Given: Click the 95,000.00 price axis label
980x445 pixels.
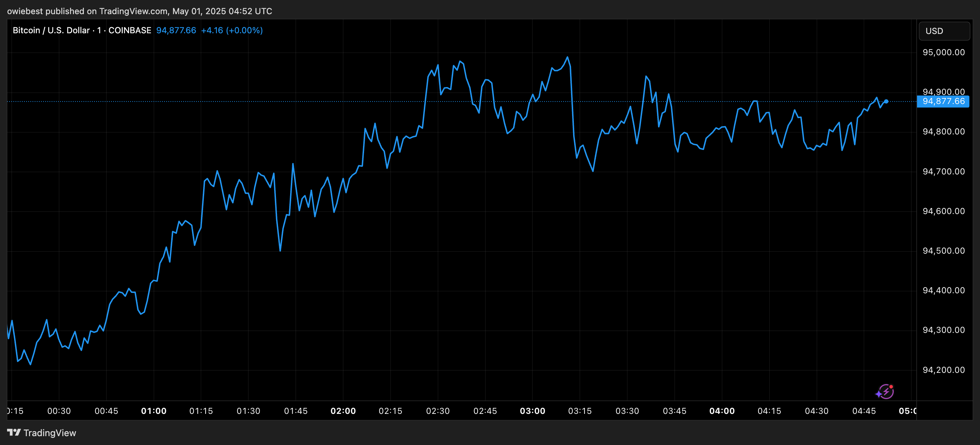Looking at the screenshot, I should point(944,52).
